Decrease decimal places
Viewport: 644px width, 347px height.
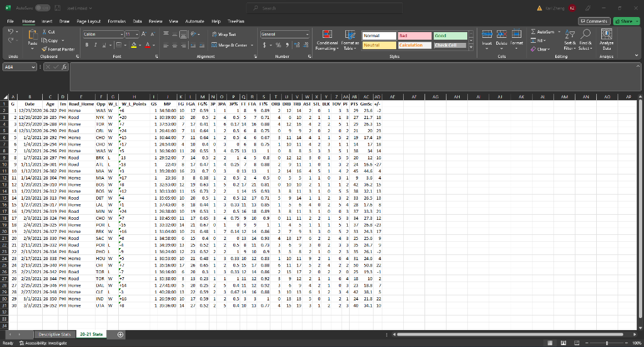pos(306,45)
